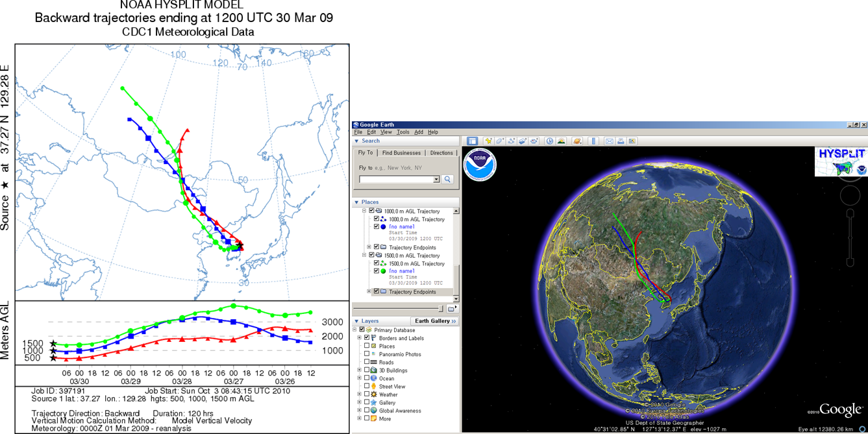Click the Add Path toolbar icon

click(x=511, y=141)
